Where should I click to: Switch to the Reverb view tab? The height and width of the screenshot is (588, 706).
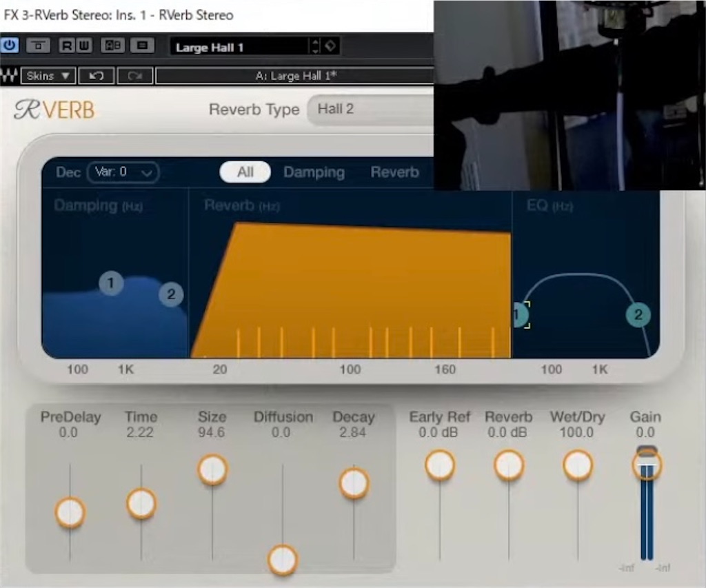(x=394, y=172)
